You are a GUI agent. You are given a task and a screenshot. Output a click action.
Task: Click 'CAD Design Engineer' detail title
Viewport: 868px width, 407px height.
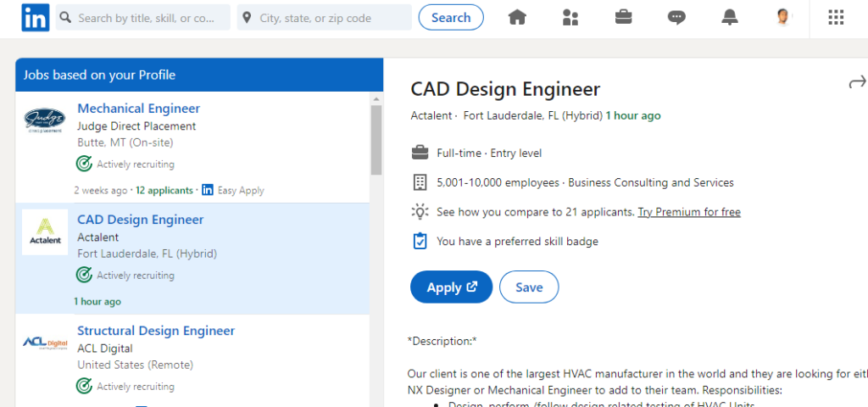click(505, 89)
